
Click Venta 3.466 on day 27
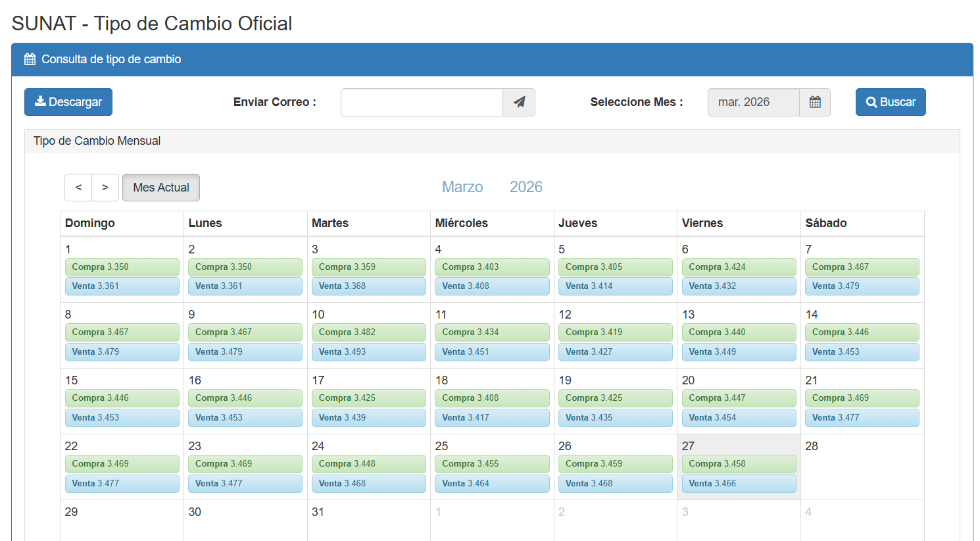pyautogui.click(x=739, y=484)
